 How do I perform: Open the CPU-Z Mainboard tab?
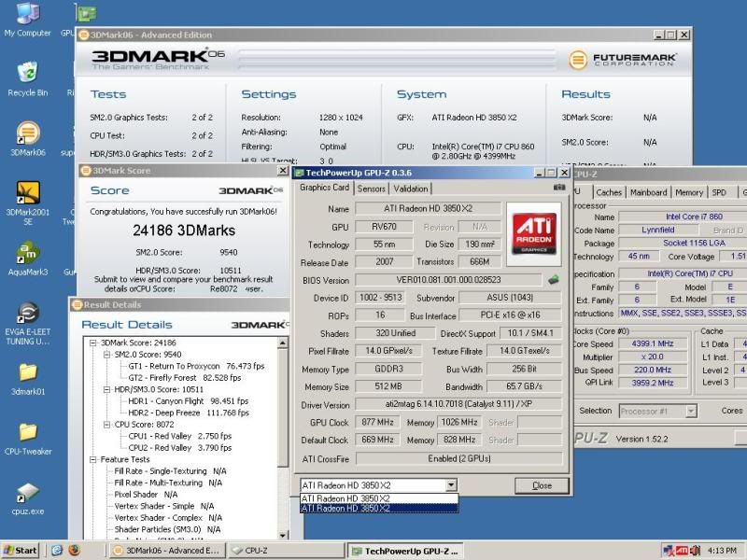point(648,192)
